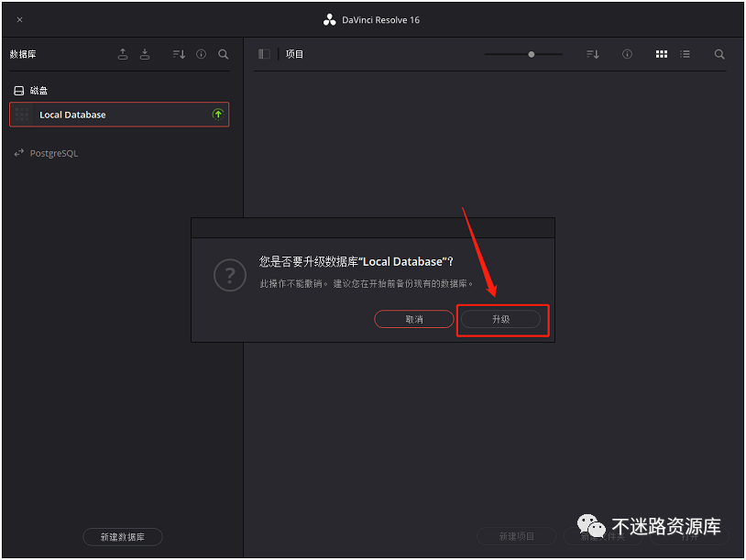
Task: Click the question mark icon in the dialog
Action: 230,275
